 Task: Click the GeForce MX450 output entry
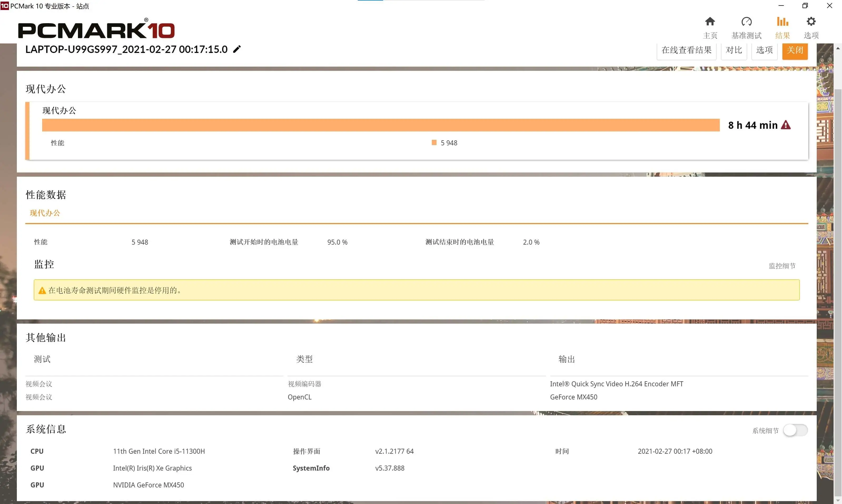573,397
